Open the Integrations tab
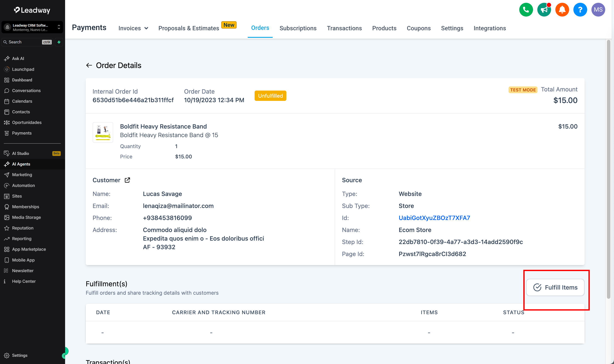Viewport: 614px width, 364px height. (490, 28)
